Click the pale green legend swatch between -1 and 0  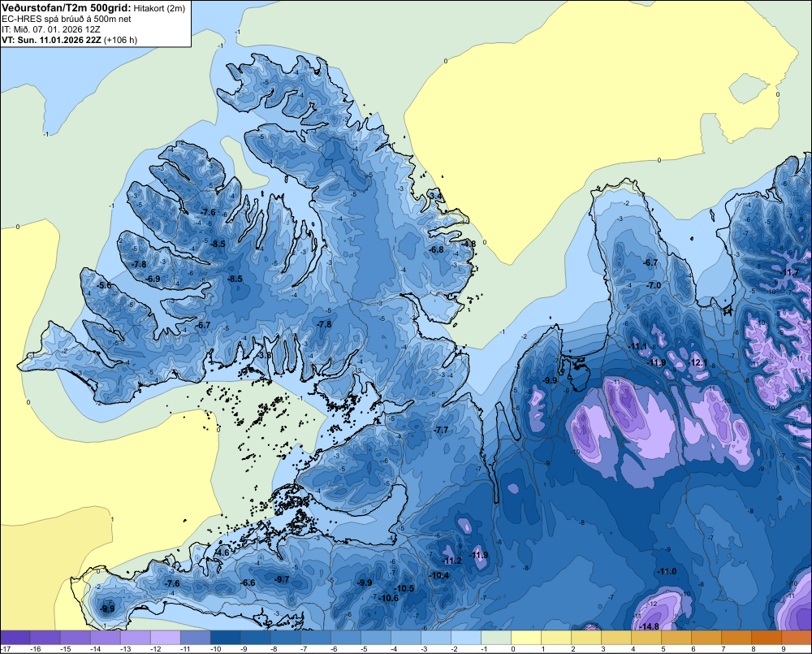497,637
